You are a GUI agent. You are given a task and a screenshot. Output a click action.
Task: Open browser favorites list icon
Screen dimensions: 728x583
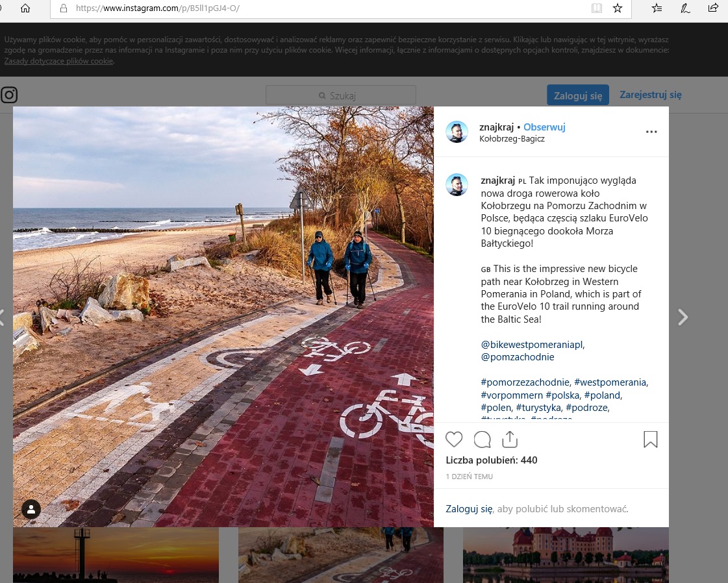point(657,8)
